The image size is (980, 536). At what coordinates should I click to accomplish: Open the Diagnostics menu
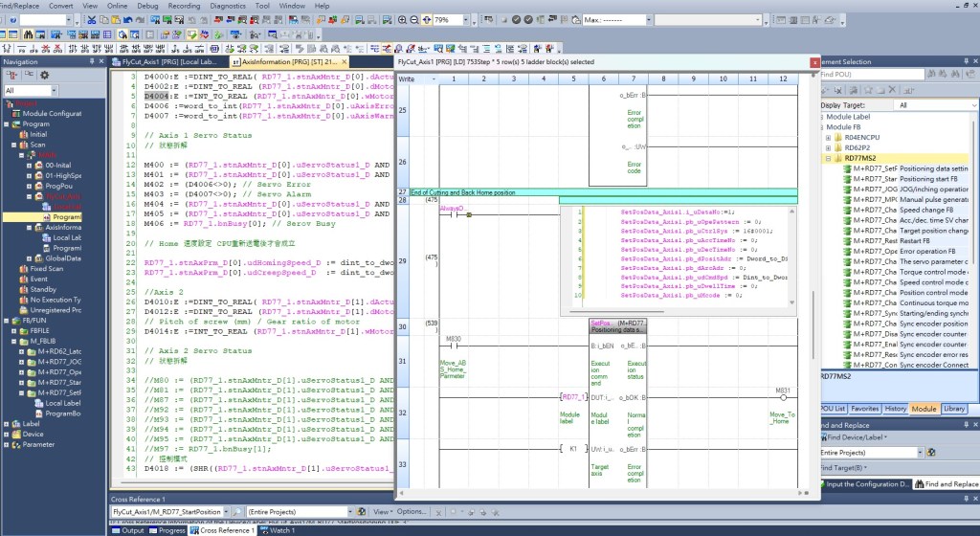tap(228, 6)
